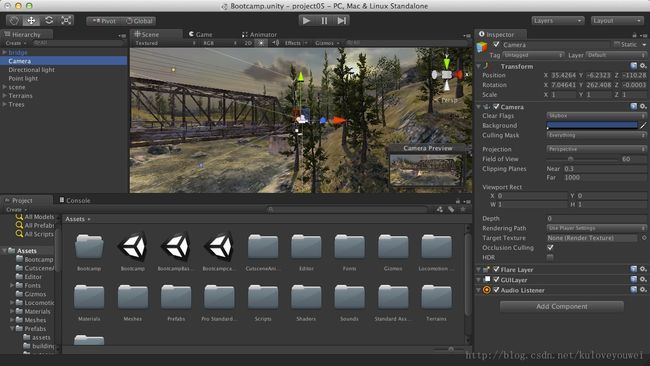This screenshot has width=650, height=366.
Task: Toggle scene audio speaker icon
Action: 275,43
